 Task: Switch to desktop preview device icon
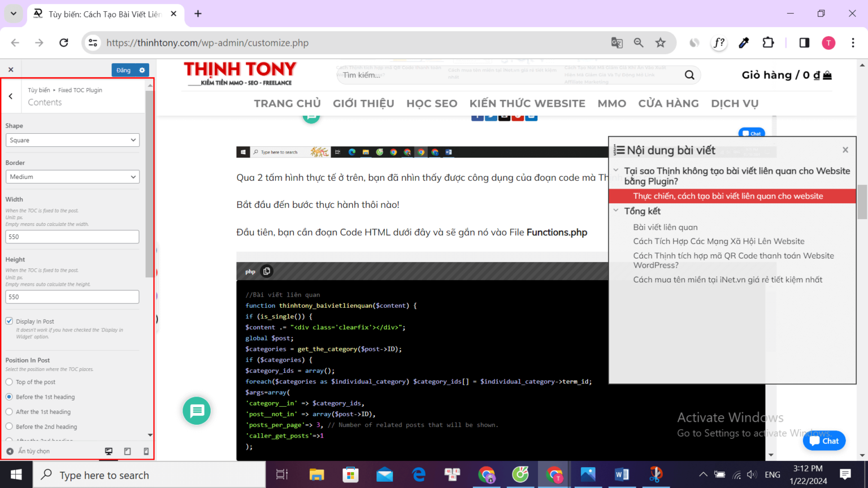108,451
